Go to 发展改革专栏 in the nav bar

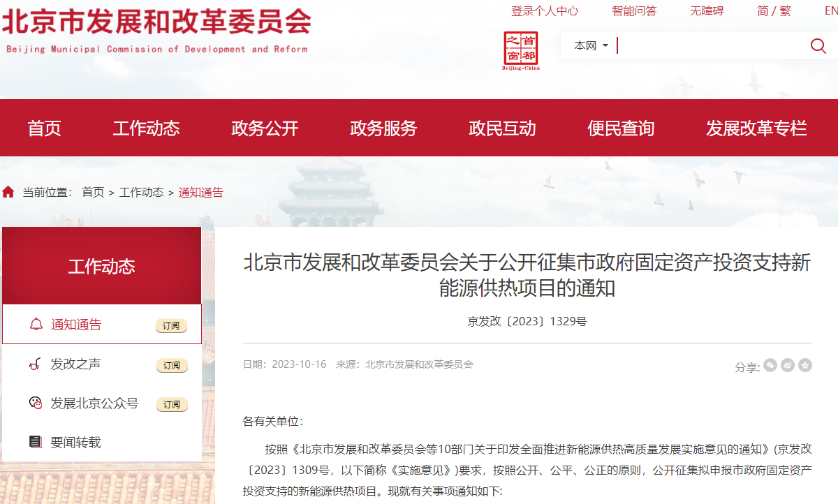click(x=756, y=128)
